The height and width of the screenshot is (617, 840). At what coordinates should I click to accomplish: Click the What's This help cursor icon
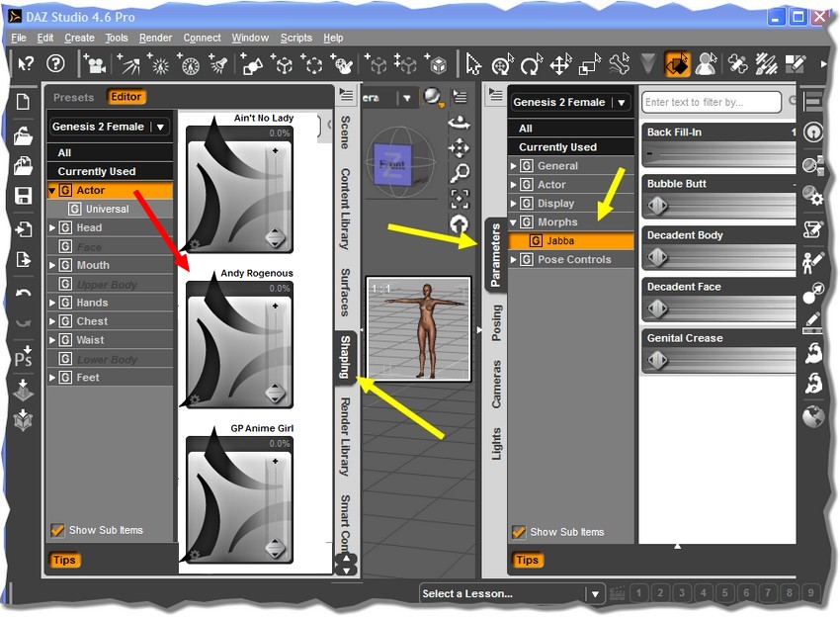(25, 64)
